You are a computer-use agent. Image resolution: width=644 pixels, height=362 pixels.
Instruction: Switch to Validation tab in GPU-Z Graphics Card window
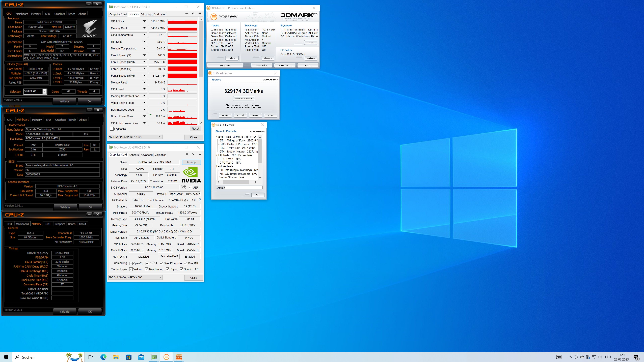(x=160, y=155)
